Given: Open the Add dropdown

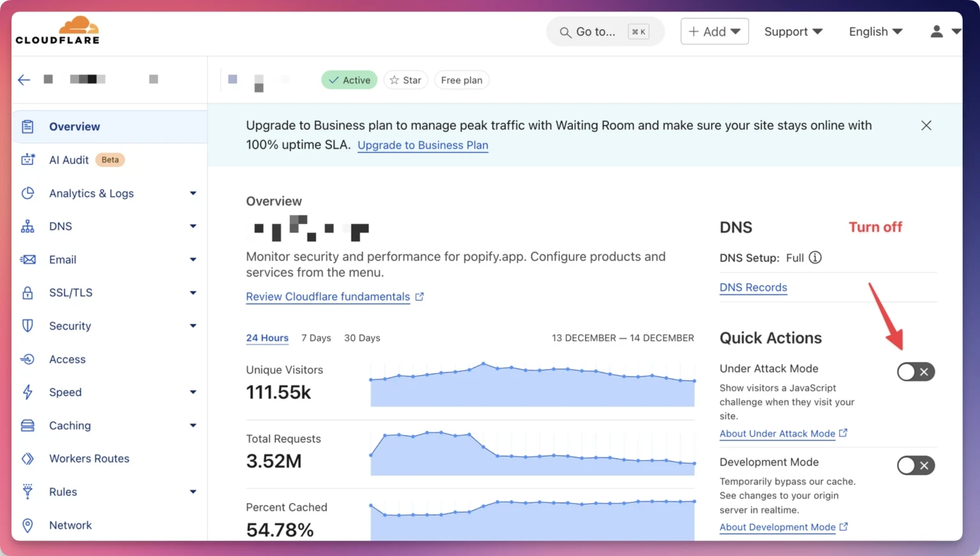Looking at the screenshot, I should [x=714, y=31].
